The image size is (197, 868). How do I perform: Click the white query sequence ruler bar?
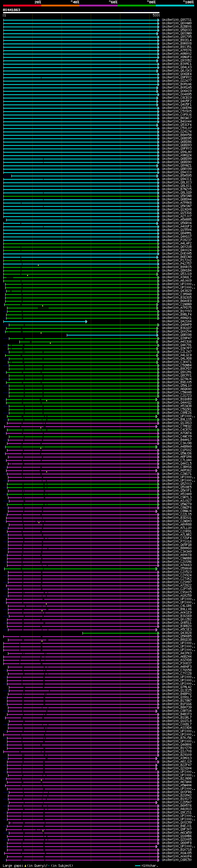[x=81, y=12]
